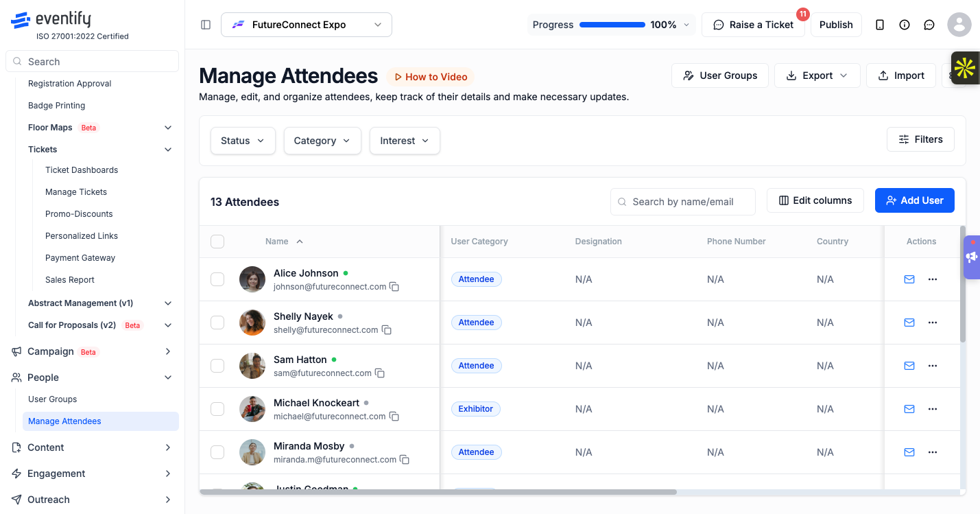Open the Interest filter dropdown
Screen dimensions: 980x514
pos(405,141)
